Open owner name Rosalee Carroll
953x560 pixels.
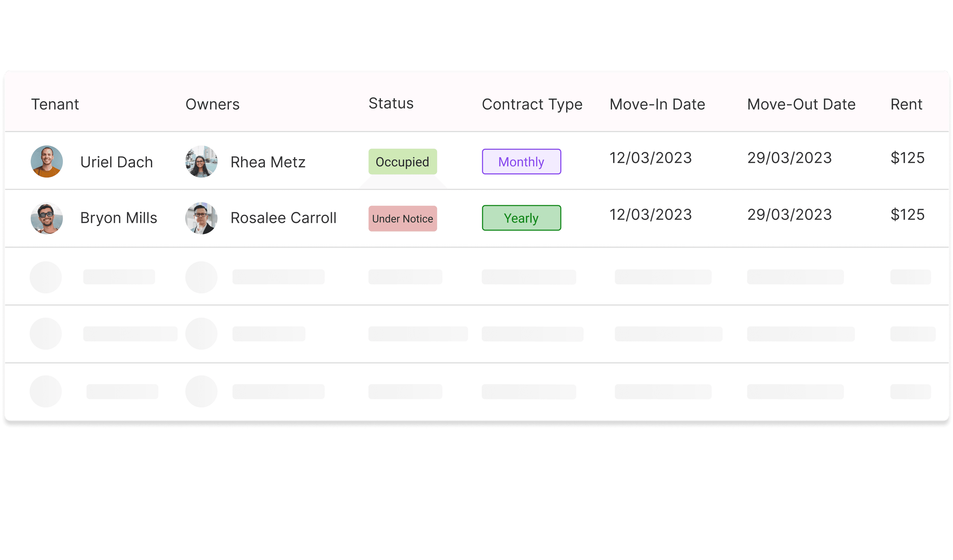(283, 218)
